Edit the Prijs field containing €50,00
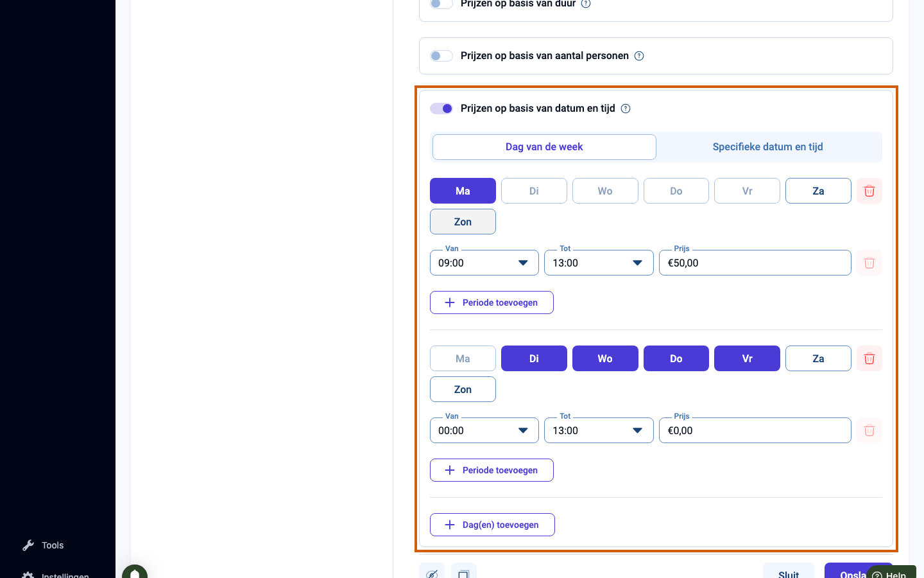 [755, 263]
